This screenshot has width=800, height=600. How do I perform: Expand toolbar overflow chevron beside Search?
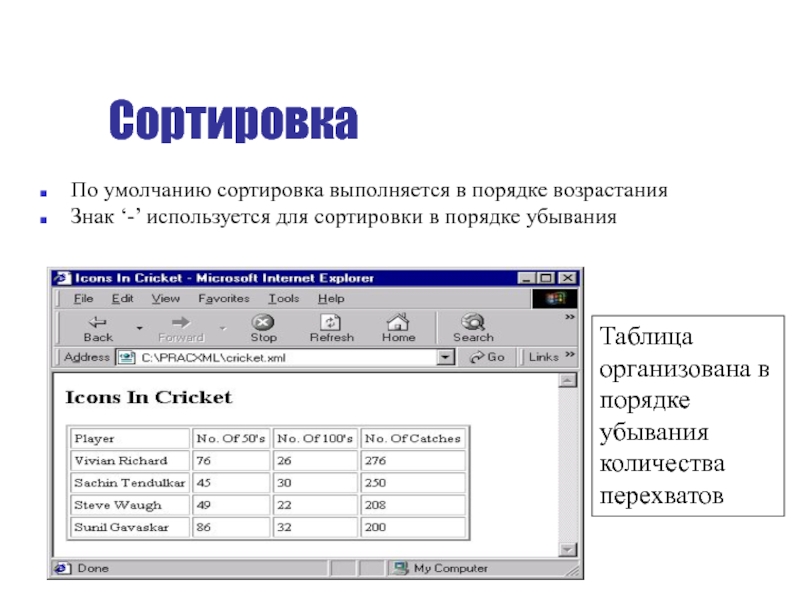coord(570,317)
